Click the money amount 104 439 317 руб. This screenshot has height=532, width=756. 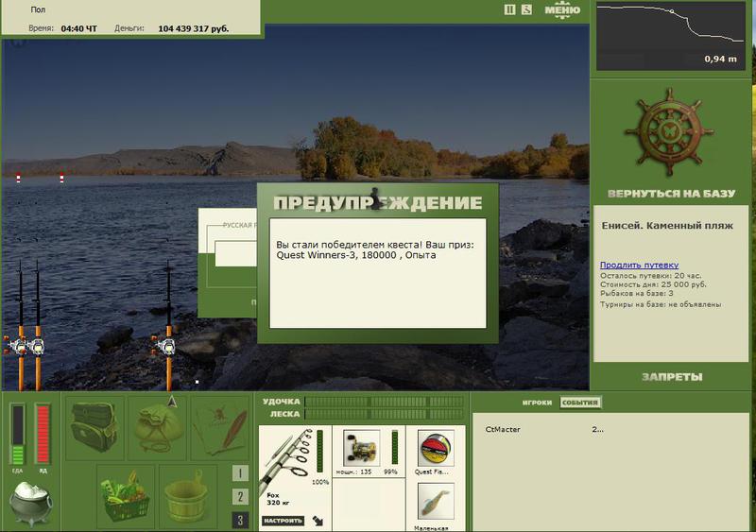(193, 28)
